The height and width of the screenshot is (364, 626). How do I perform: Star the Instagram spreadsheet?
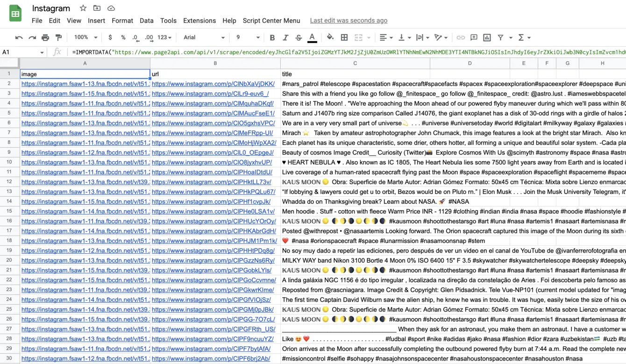[x=83, y=8]
